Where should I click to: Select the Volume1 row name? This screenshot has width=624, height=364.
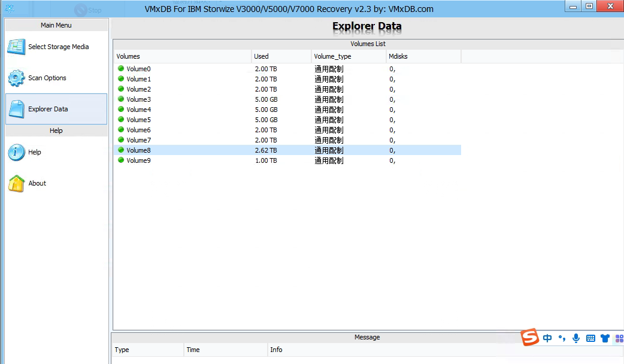138,79
